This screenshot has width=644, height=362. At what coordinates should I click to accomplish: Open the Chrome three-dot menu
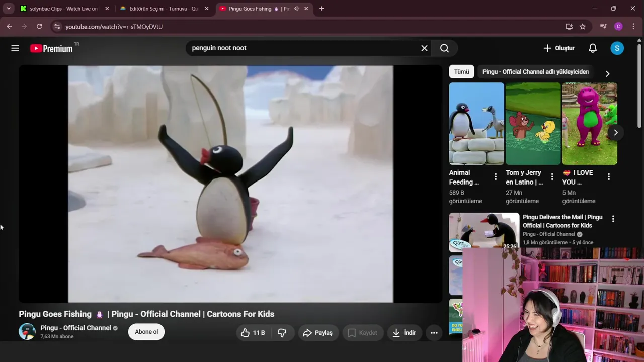click(633, 26)
